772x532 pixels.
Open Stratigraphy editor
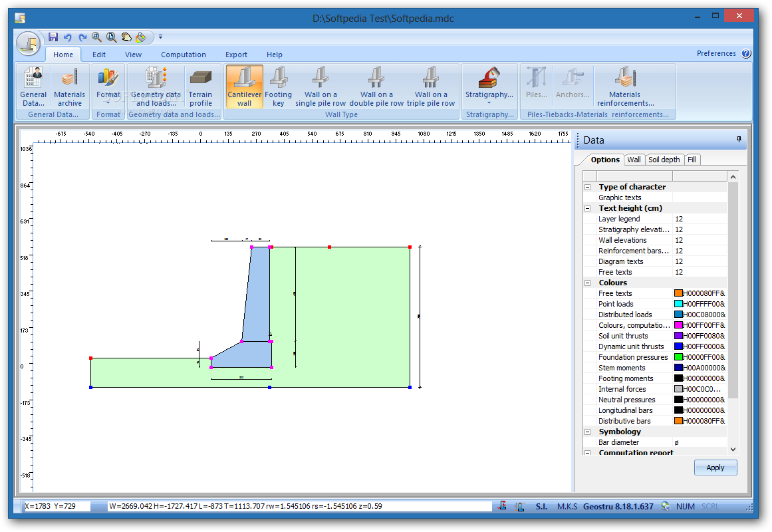click(489, 86)
